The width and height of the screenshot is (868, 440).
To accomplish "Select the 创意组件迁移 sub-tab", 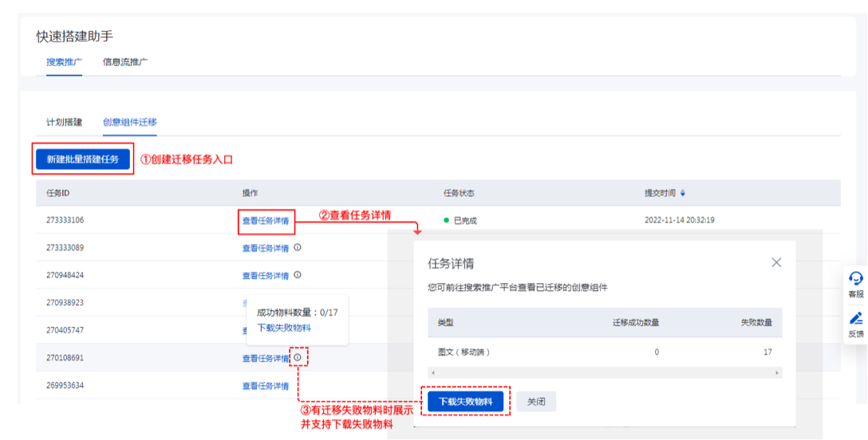I will [130, 122].
